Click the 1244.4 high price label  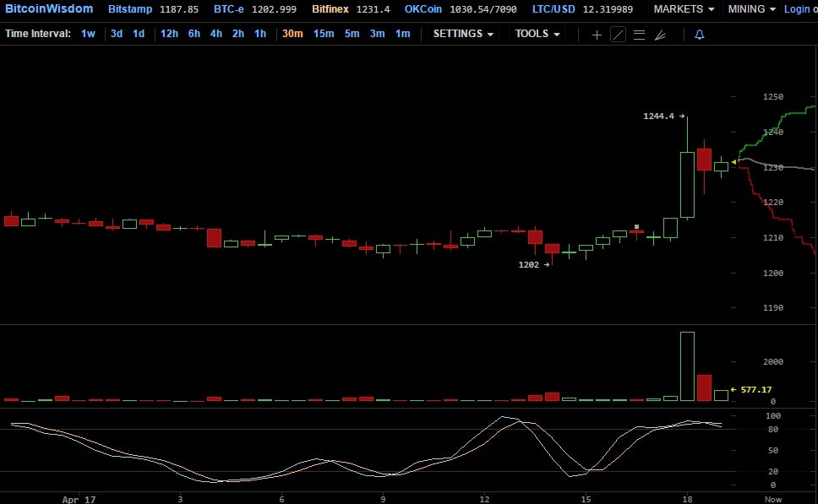(x=663, y=117)
